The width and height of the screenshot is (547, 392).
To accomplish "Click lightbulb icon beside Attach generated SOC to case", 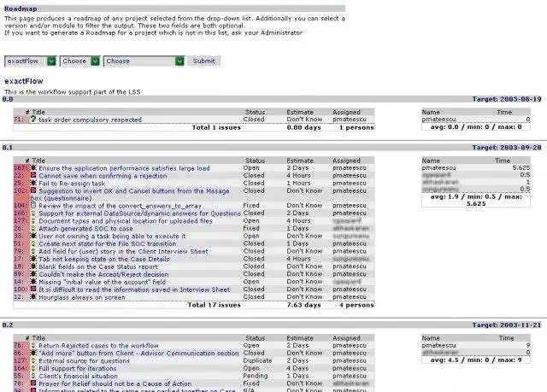I will click(33, 228).
